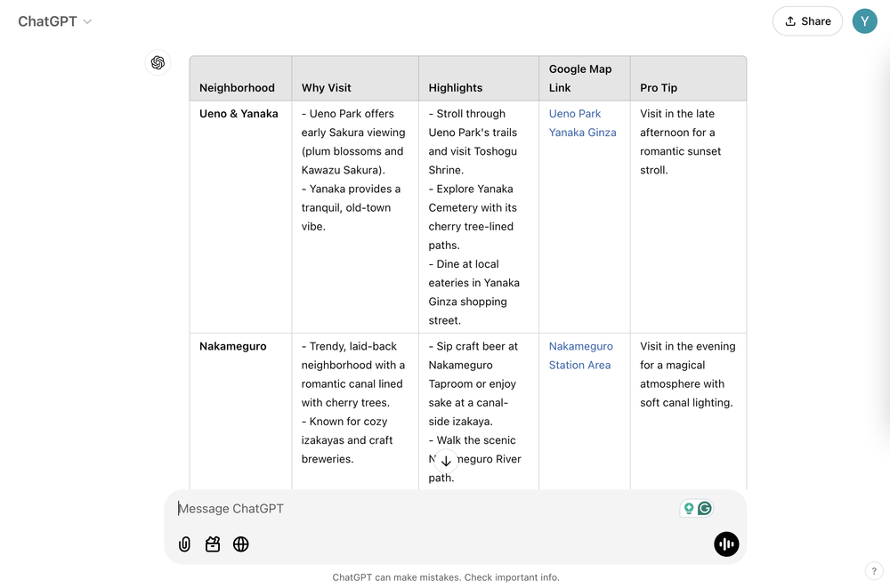
Task: Enable web search via the globe icon
Action: (x=240, y=544)
